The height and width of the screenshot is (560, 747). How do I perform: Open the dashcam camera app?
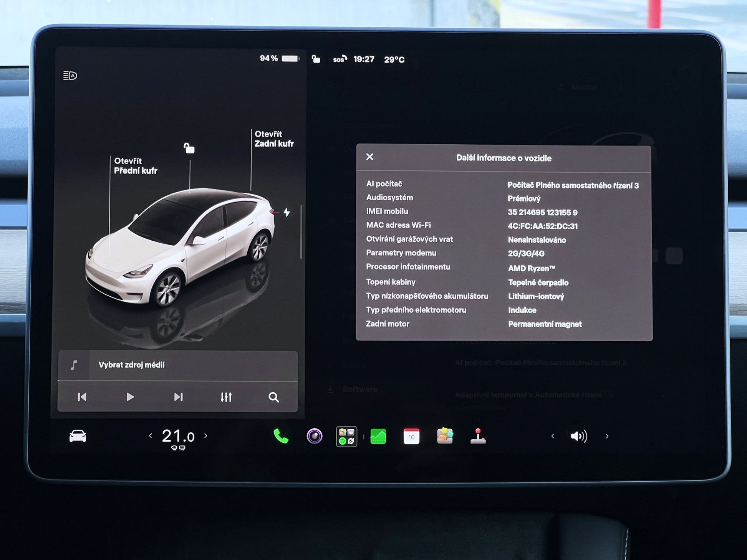314,436
